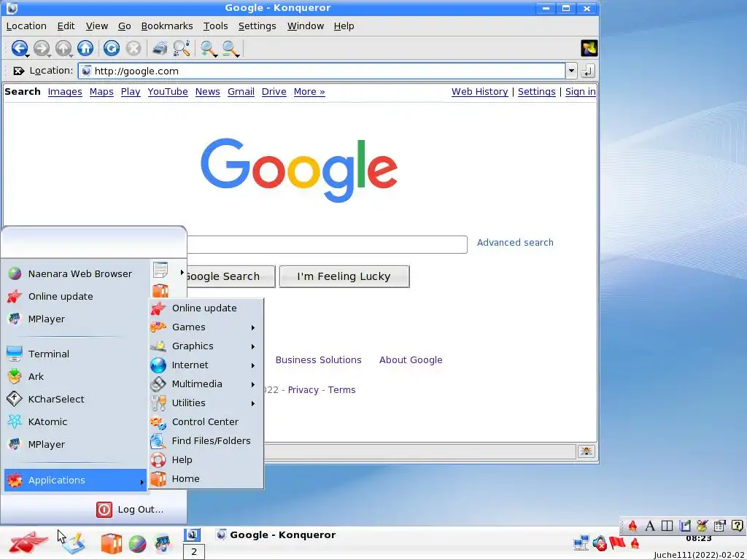Open Find in page magnifier icon
Image resolution: width=747 pixels, height=560 pixels.
click(182, 48)
